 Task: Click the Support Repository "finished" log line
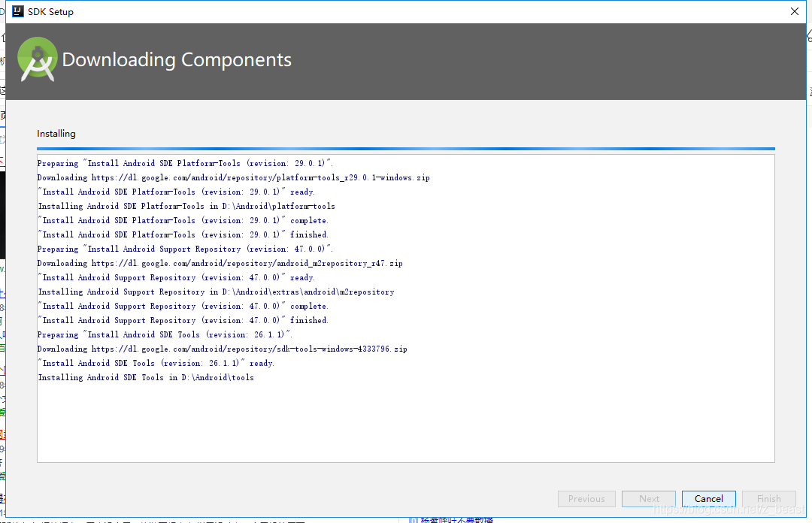click(x=183, y=321)
